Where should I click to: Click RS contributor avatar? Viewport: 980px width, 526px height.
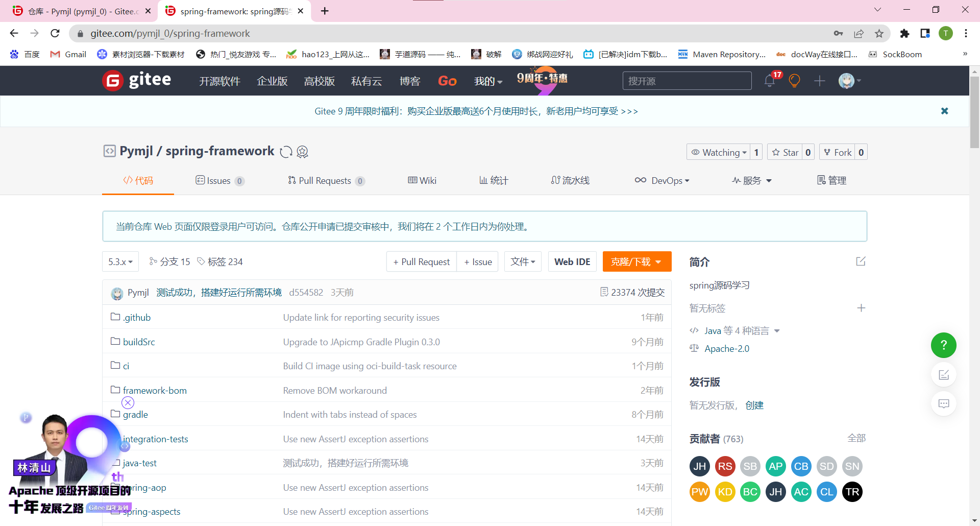(725, 466)
